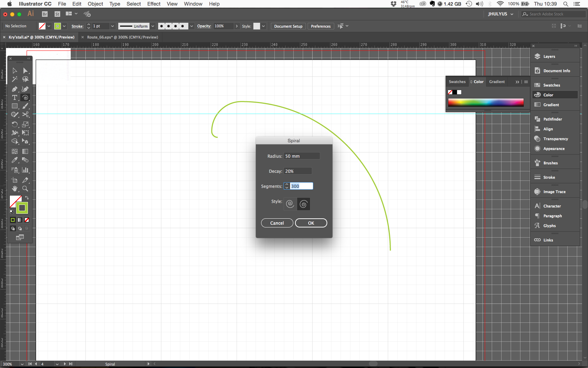Pick the Magic Wand tool
Screen dimensions: 588x368
point(15,79)
